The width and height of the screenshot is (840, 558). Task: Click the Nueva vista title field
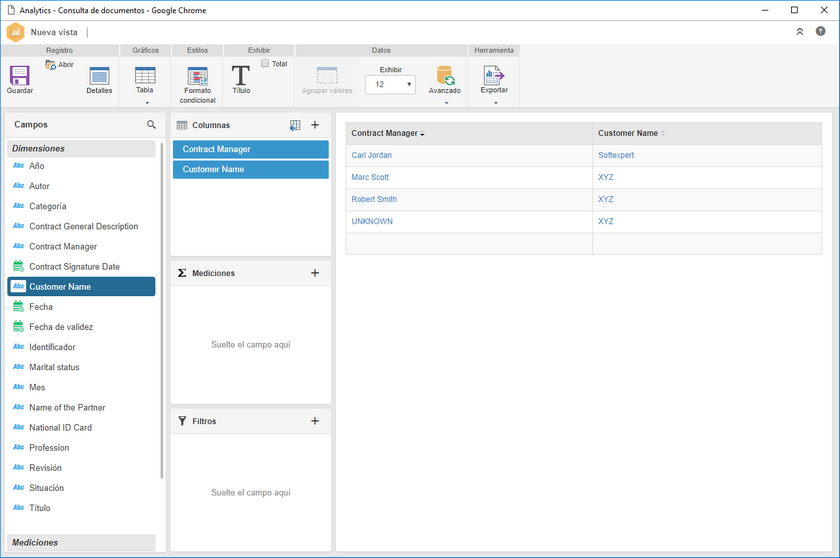54,32
